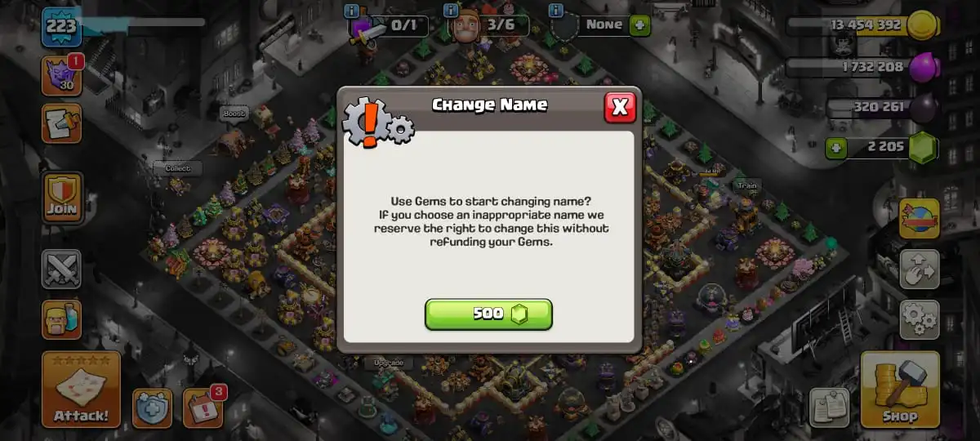
Task: Tap the Attack! map button
Action: 81,390
